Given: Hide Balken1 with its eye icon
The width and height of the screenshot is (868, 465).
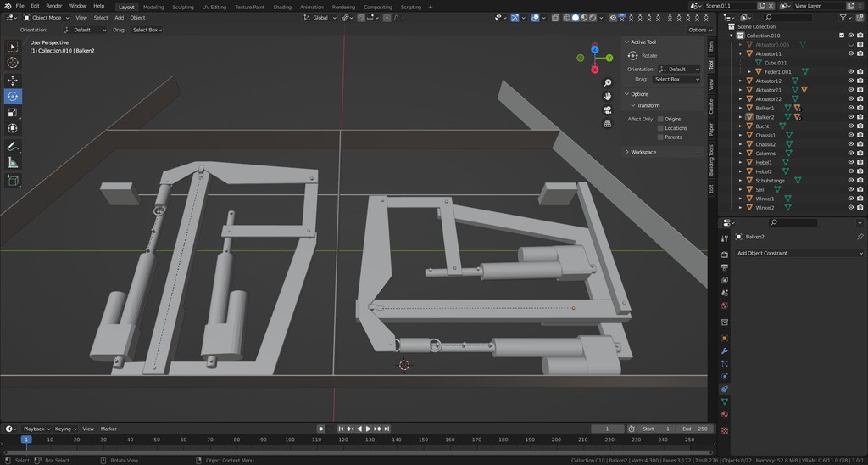Looking at the screenshot, I should (851, 108).
